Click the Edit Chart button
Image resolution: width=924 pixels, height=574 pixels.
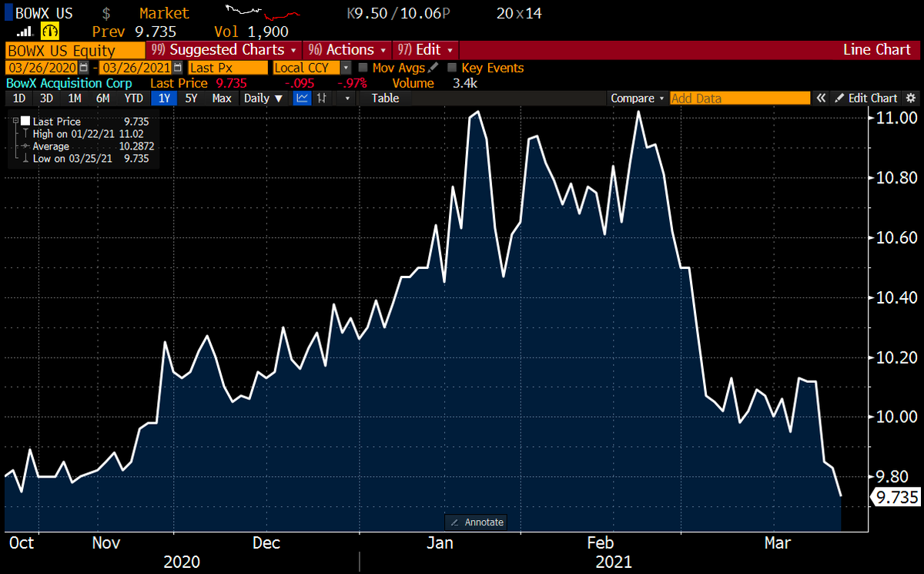point(865,98)
